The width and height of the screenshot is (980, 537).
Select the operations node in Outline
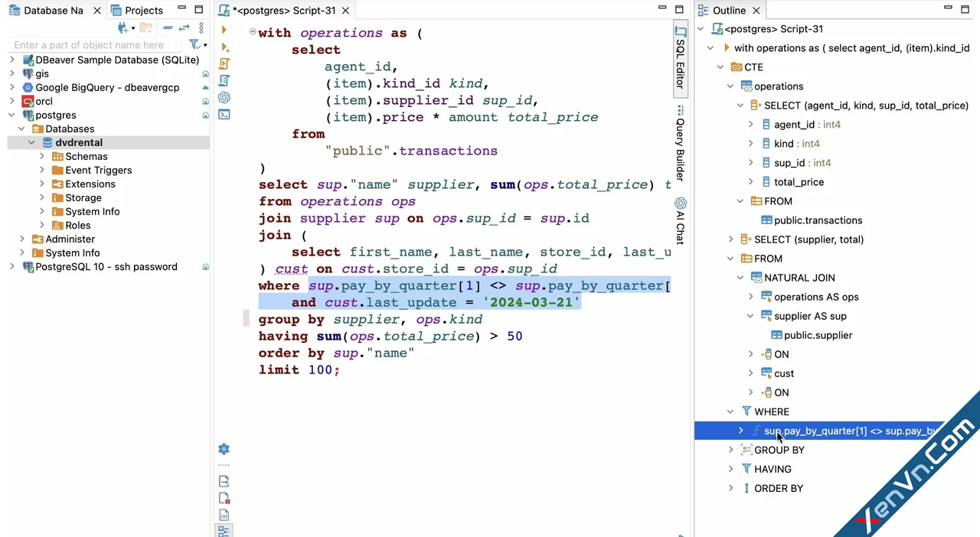tap(778, 86)
